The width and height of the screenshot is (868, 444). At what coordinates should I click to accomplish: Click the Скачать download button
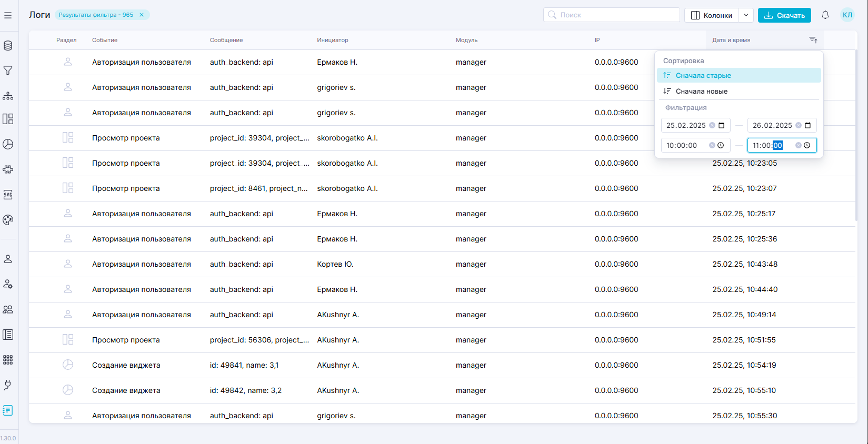[x=784, y=15]
